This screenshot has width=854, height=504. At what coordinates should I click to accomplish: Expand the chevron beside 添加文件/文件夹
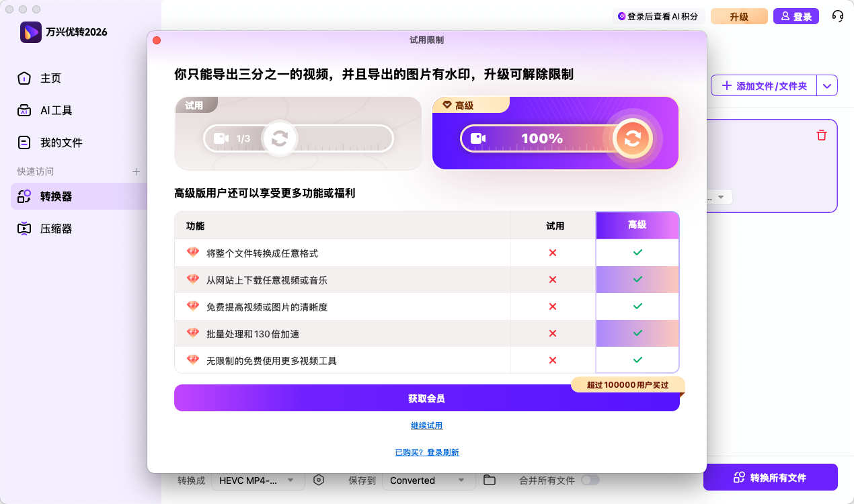coord(827,85)
